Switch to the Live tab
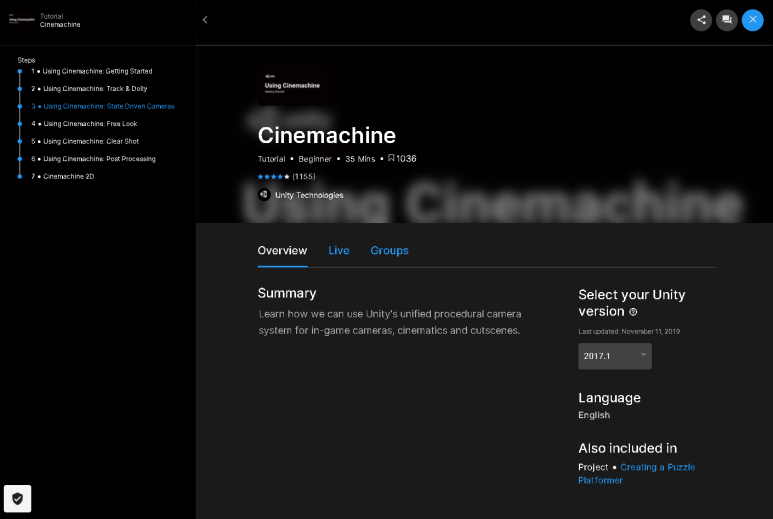Screen dimensions: 773x519 pyautogui.click(x=339, y=250)
